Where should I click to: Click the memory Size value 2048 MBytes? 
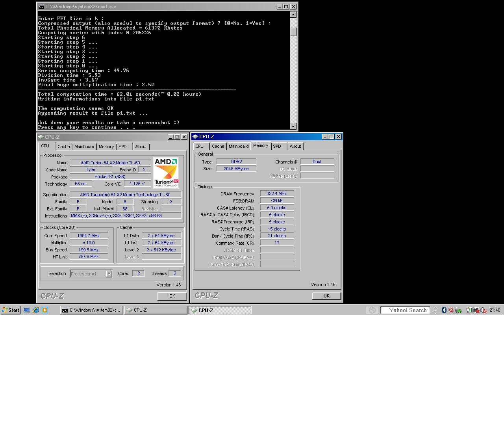[236, 169]
